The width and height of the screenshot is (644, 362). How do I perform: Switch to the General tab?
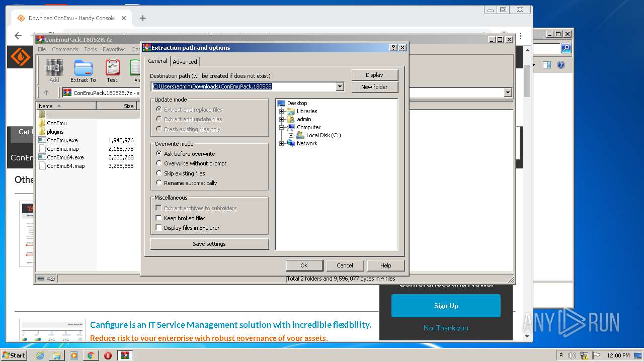[x=157, y=61]
